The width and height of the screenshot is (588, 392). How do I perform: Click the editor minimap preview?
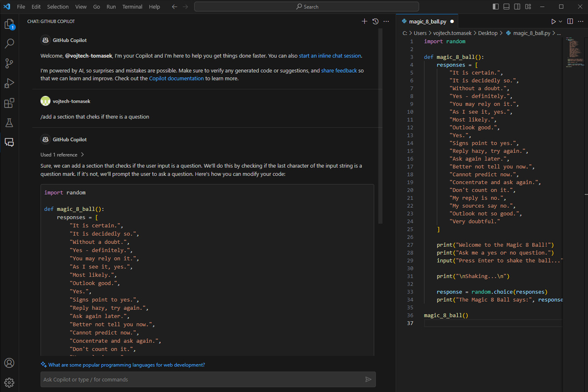click(x=574, y=53)
